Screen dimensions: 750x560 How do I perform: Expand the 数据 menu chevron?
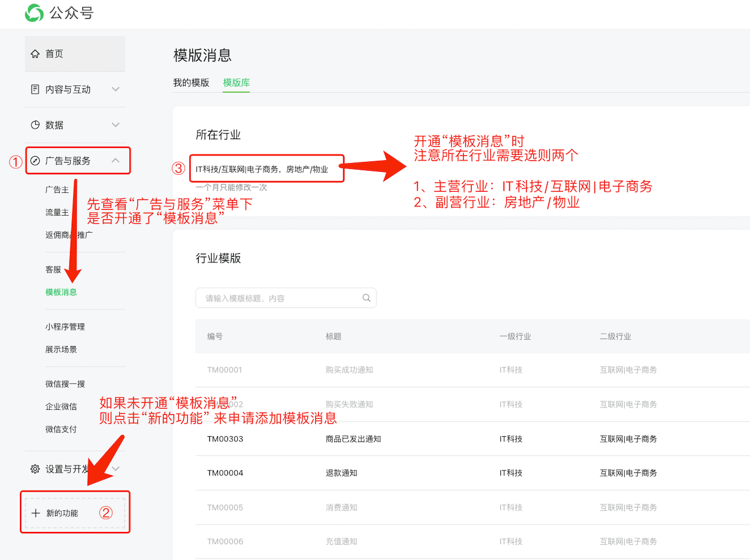click(116, 125)
